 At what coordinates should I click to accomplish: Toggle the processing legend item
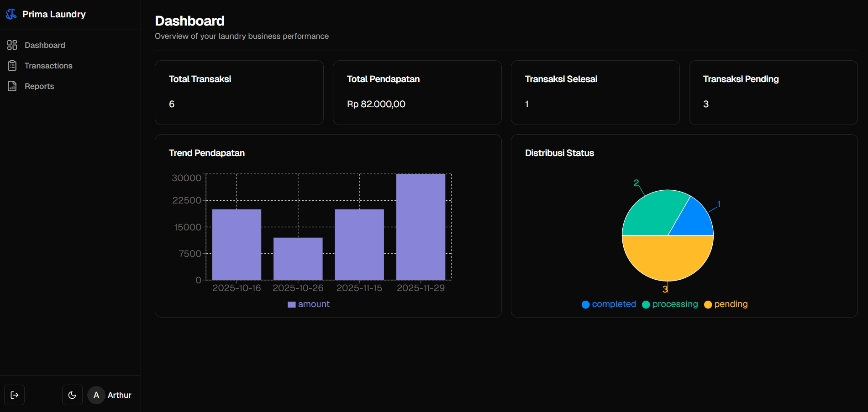[x=670, y=304]
